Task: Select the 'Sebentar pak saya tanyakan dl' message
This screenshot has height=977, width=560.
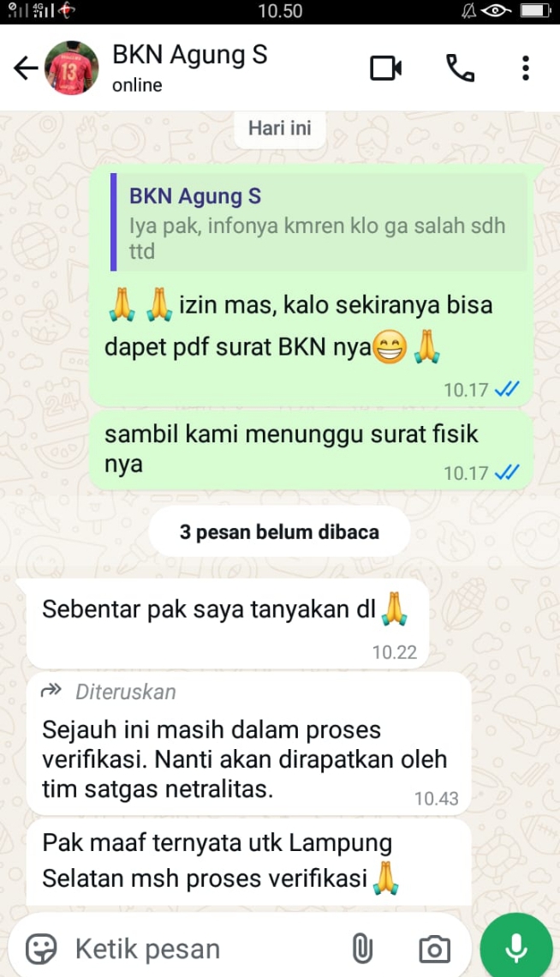Action: coord(228,623)
